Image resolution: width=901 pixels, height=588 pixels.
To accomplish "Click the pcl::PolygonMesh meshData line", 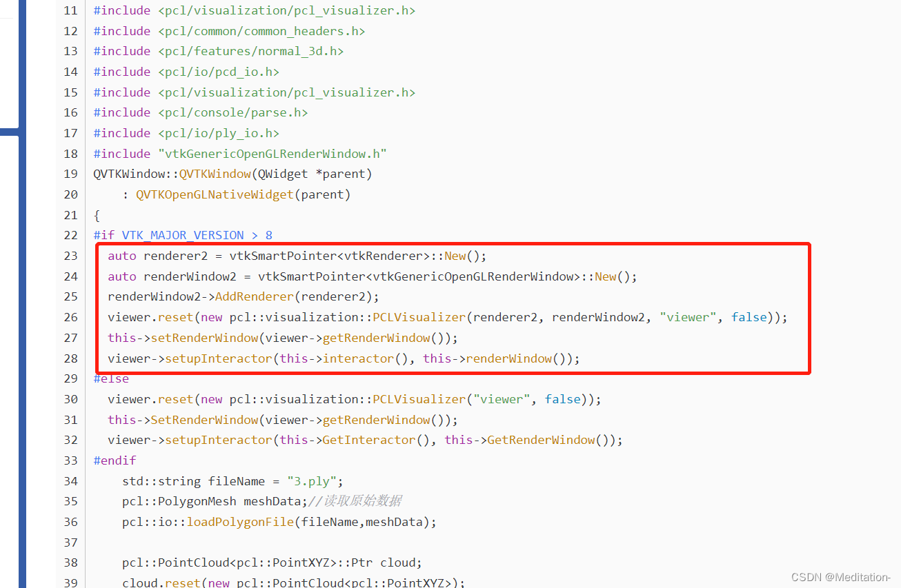I will tap(262, 501).
